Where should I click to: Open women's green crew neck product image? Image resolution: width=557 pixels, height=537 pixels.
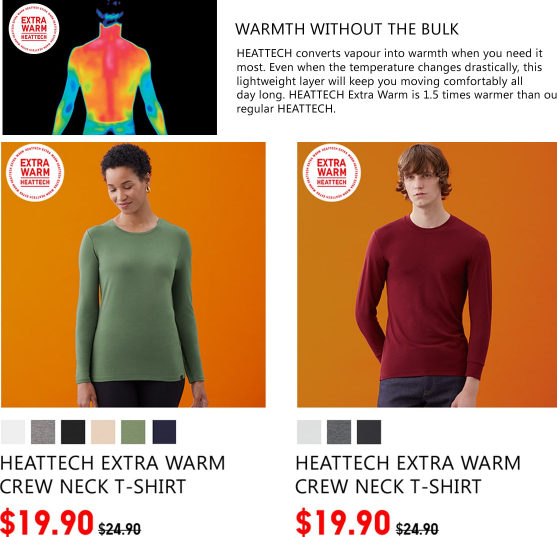[x=133, y=275]
